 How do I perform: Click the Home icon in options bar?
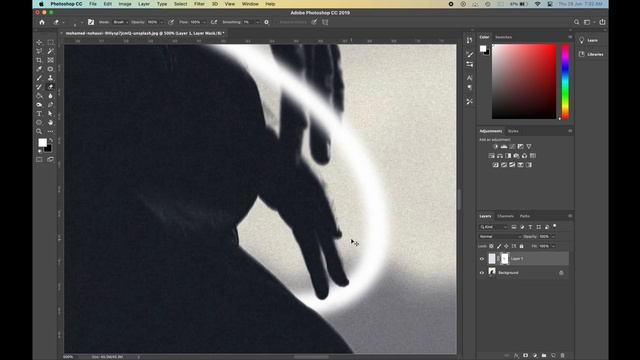pos(42,22)
